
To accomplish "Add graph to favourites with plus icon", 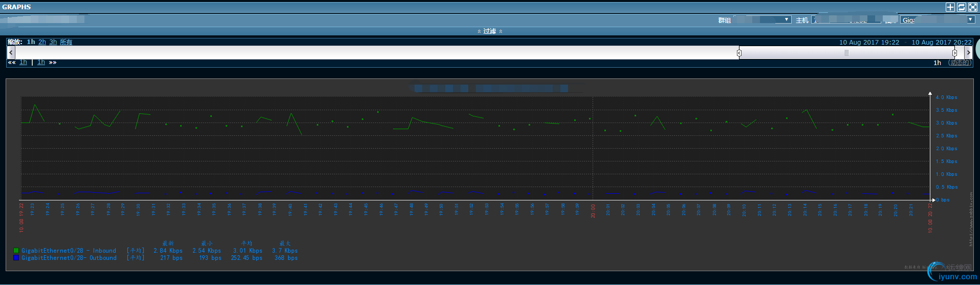I will (x=950, y=7).
